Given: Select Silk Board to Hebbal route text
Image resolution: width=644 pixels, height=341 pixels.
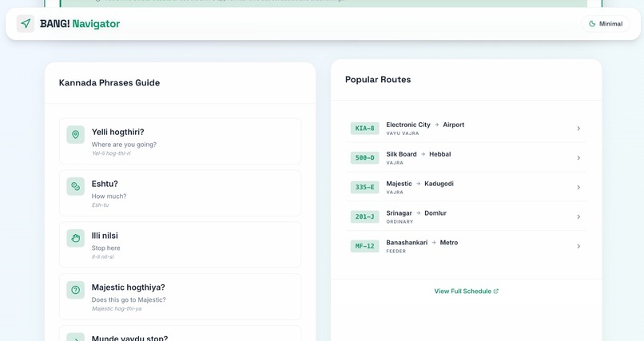Looking at the screenshot, I should click(419, 154).
